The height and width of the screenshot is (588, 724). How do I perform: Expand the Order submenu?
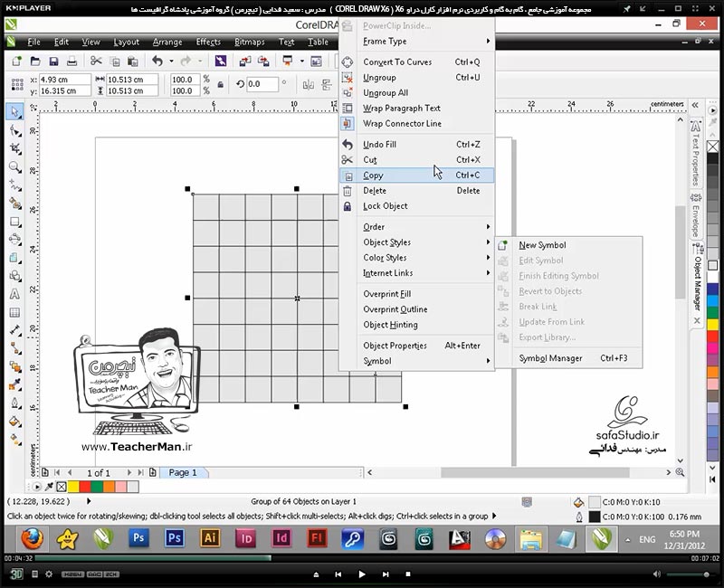(417, 227)
